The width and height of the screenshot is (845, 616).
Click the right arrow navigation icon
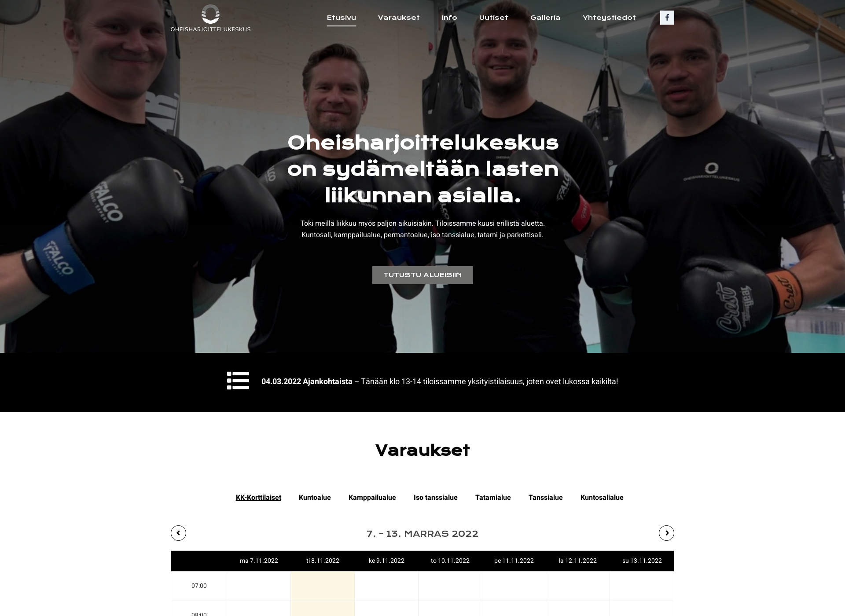667,533
